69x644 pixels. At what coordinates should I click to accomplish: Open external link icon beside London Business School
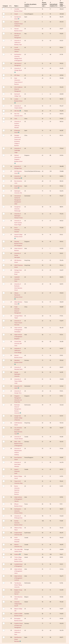point(15,103)
